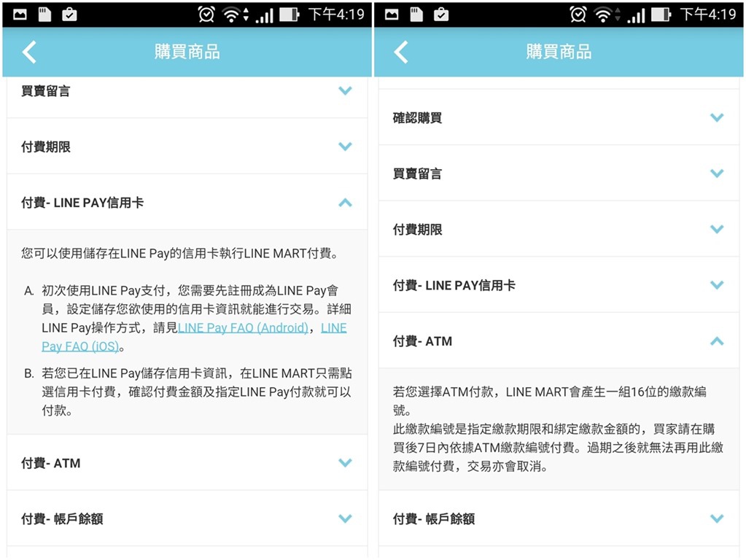Screen dimensions: 746x560
Task: Tap SD card icon in left status bar
Action: (44, 15)
